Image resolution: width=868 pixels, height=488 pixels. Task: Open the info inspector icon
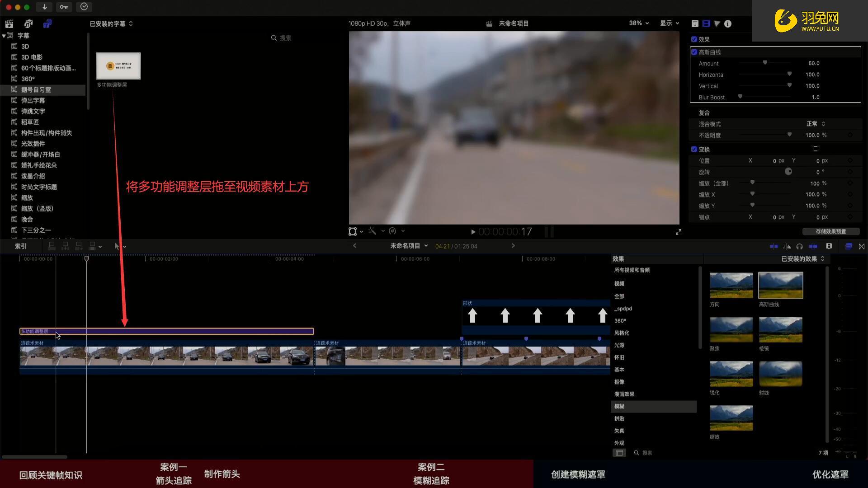pyautogui.click(x=728, y=23)
